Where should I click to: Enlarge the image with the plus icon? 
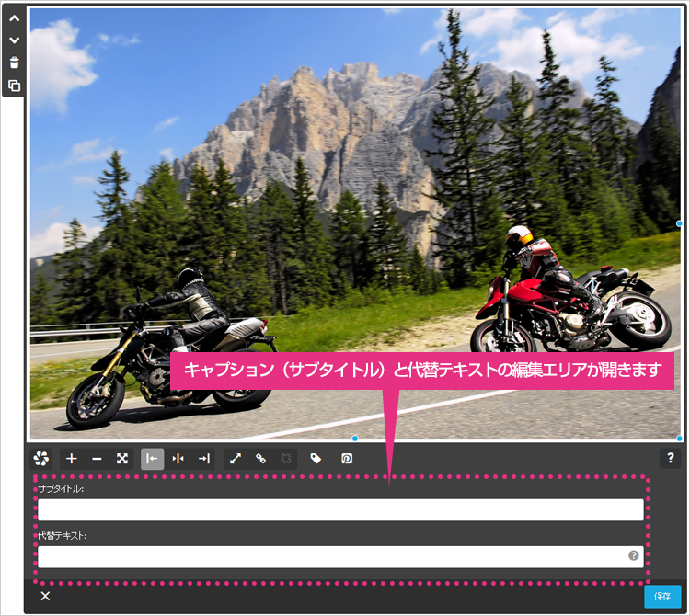click(71, 459)
